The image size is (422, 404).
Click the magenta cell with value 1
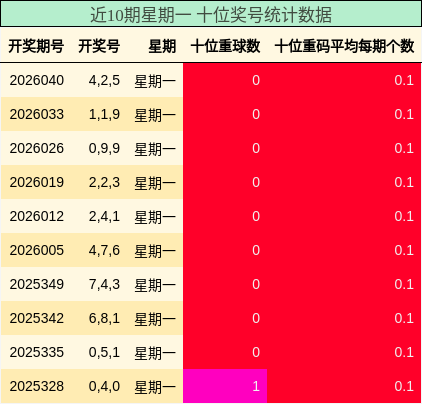[x=225, y=386]
